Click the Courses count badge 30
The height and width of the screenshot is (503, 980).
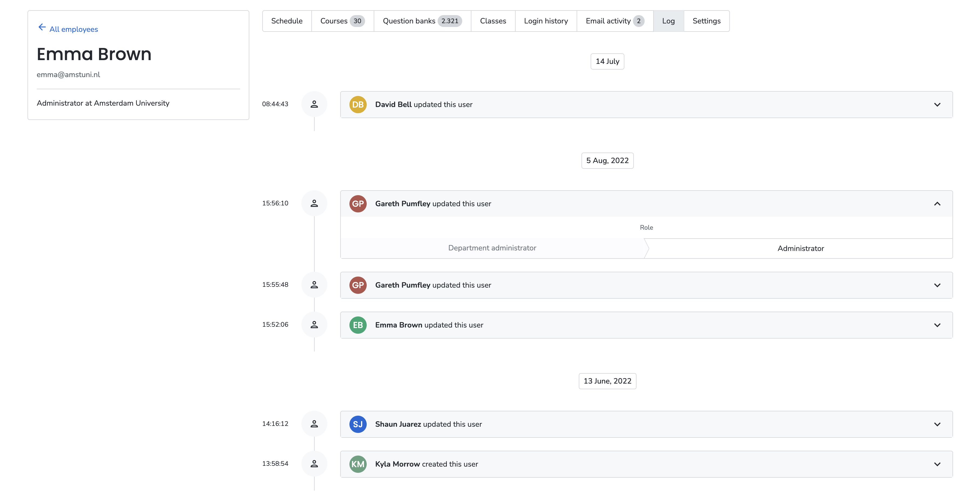pos(357,21)
